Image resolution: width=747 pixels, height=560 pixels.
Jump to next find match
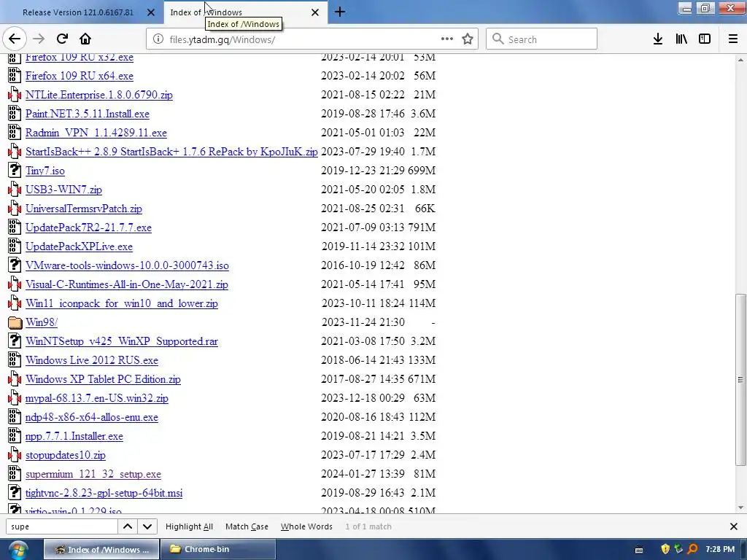147,526
